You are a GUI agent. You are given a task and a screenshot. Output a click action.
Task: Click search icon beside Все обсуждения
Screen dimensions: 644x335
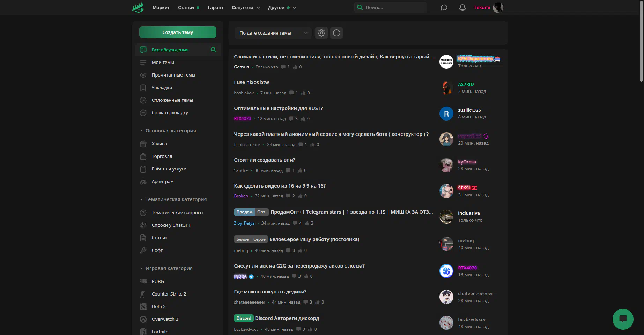pyautogui.click(x=213, y=50)
